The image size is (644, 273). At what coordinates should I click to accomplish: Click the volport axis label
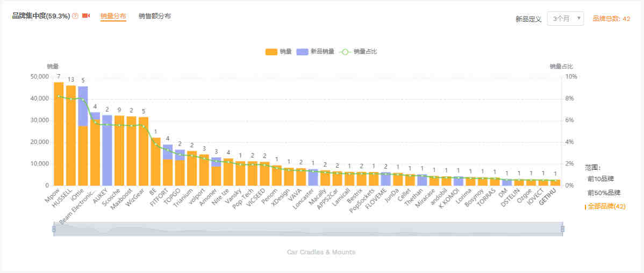[x=197, y=196]
